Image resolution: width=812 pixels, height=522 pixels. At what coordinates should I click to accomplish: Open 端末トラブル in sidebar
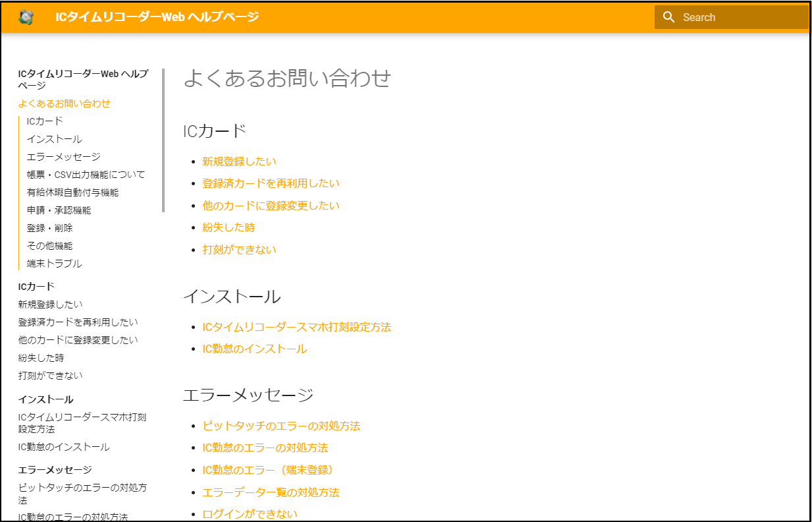coord(55,264)
